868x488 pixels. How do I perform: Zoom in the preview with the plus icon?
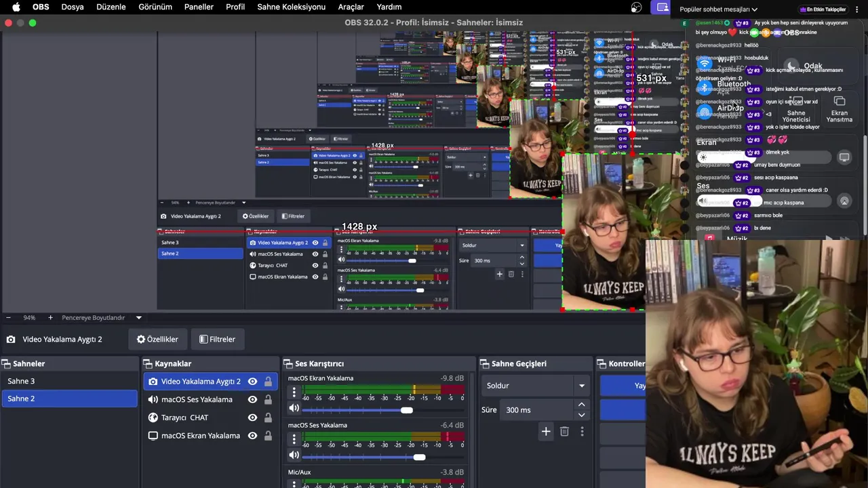(50, 317)
